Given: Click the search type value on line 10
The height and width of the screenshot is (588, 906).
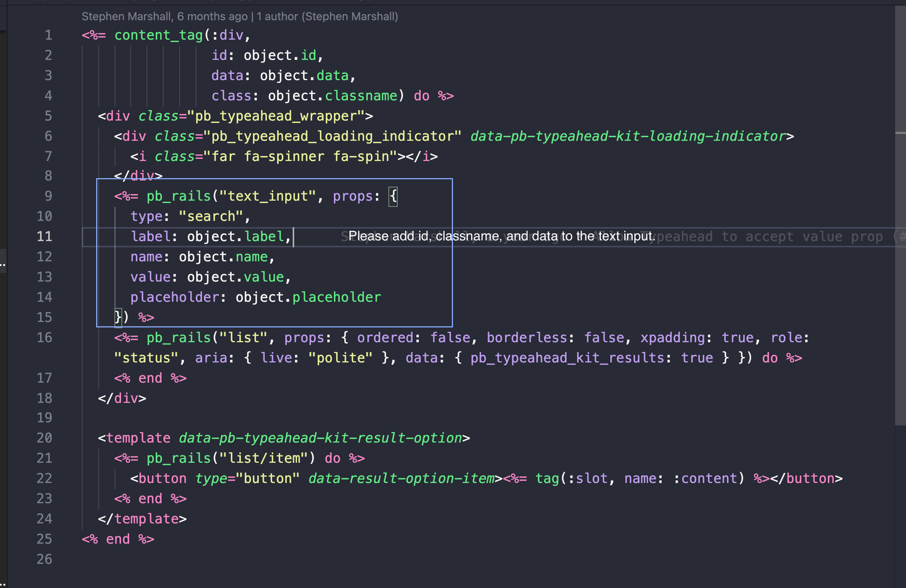Looking at the screenshot, I should pos(213,216).
